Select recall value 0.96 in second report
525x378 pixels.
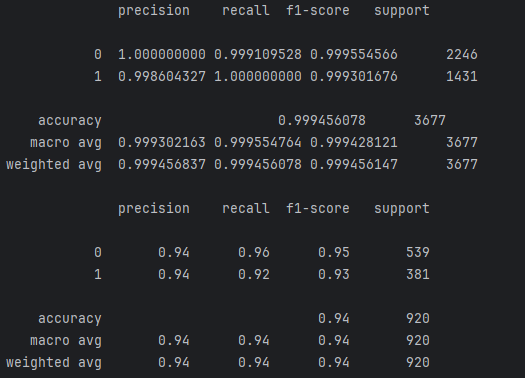click(x=254, y=252)
